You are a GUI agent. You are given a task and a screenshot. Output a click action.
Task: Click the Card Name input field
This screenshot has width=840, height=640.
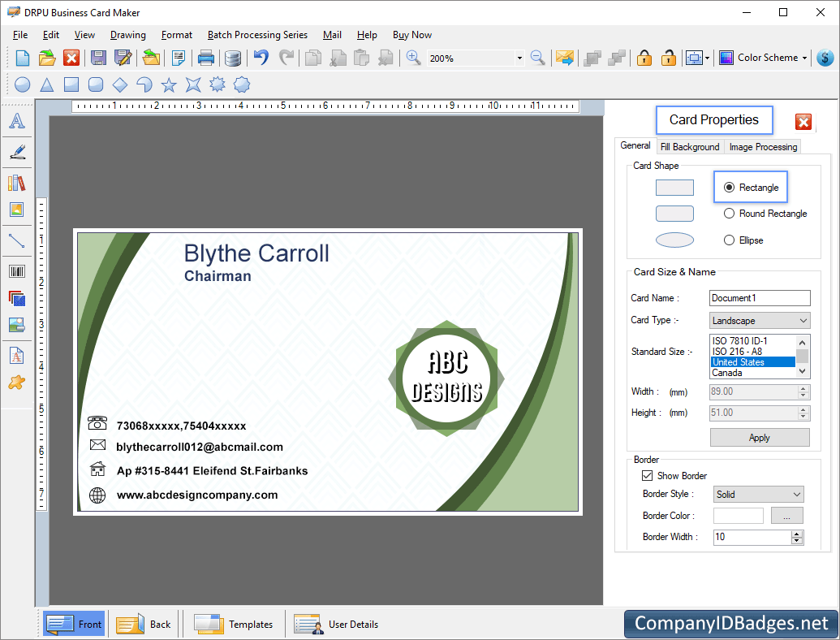point(760,298)
